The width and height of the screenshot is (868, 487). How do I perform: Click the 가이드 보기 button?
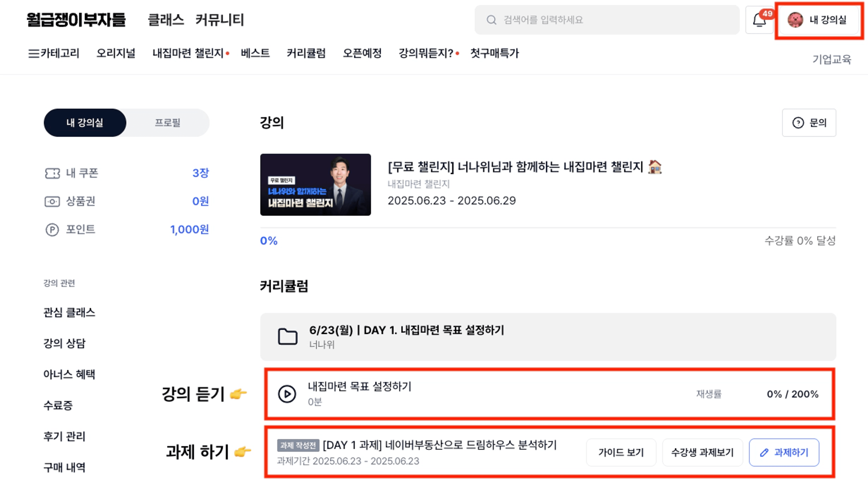(621, 452)
